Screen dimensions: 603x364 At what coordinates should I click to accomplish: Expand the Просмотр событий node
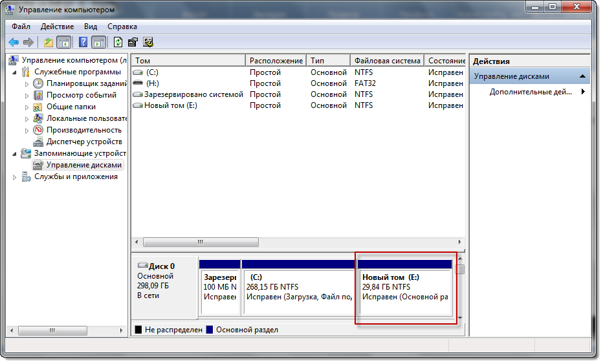27,95
